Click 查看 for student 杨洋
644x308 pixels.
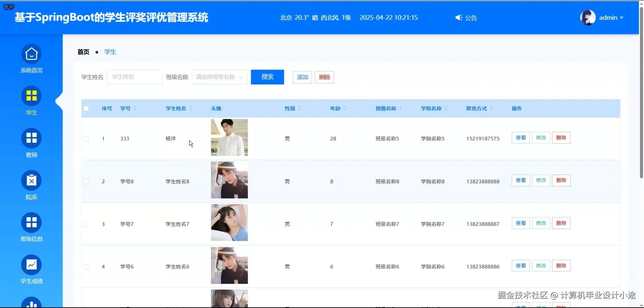click(521, 138)
